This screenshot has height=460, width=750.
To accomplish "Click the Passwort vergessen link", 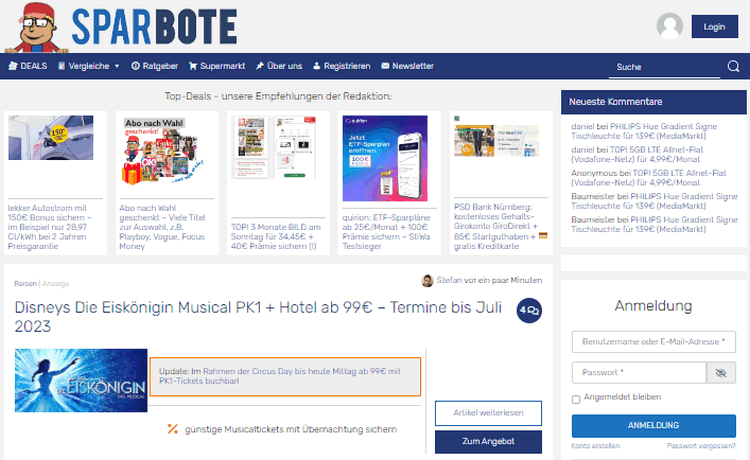I will [701, 446].
